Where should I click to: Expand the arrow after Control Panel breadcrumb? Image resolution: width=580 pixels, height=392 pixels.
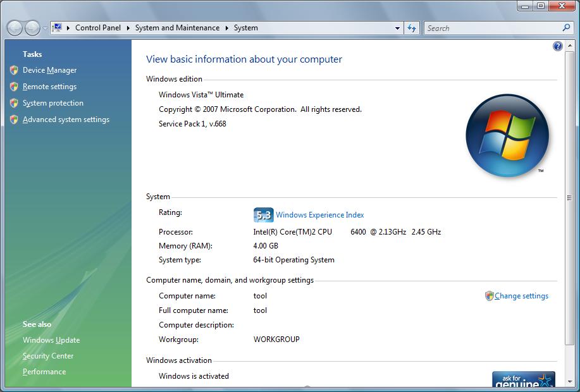coord(128,28)
